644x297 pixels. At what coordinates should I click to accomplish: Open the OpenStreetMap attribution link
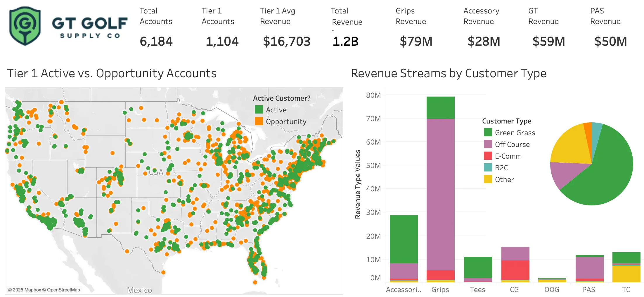click(63, 290)
